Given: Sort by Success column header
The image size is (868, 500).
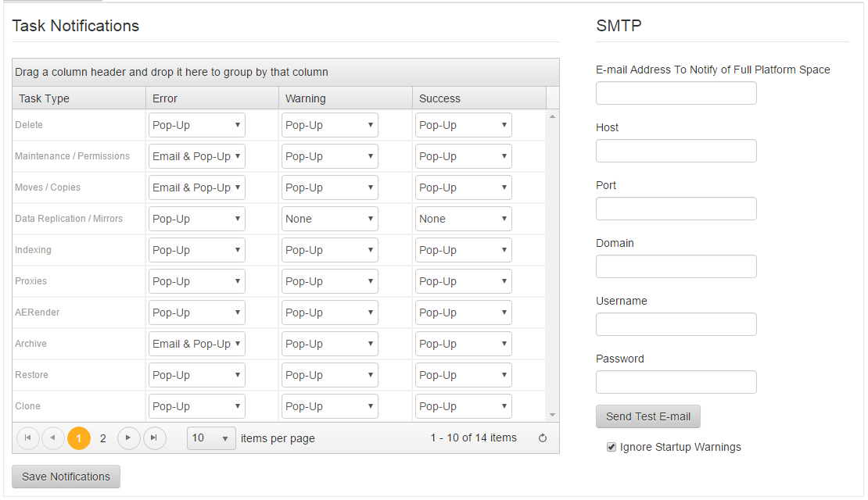Looking at the screenshot, I should click(x=479, y=98).
